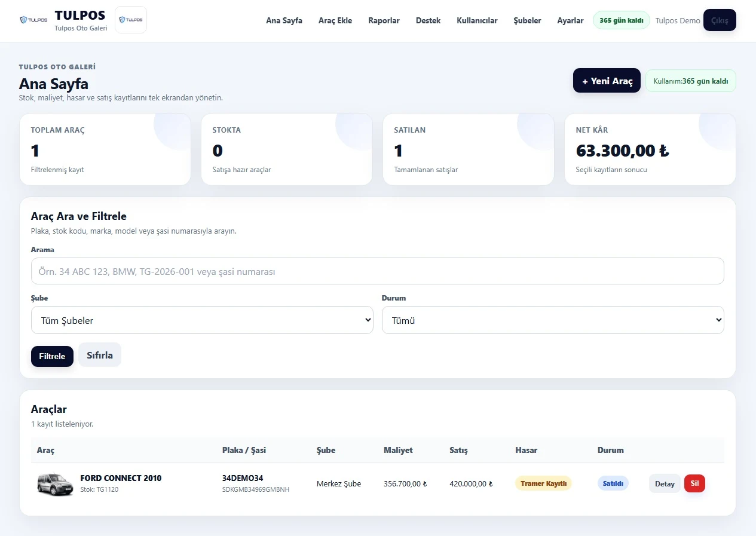Click the cost value 356.700,00 ₺

[x=405, y=483]
